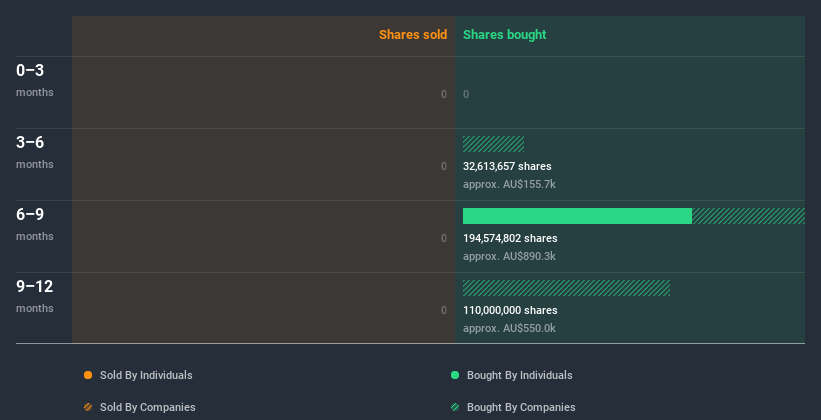Click the orange Sold By Individuals legend dot
The width and height of the screenshot is (821, 420).
click(x=88, y=375)
